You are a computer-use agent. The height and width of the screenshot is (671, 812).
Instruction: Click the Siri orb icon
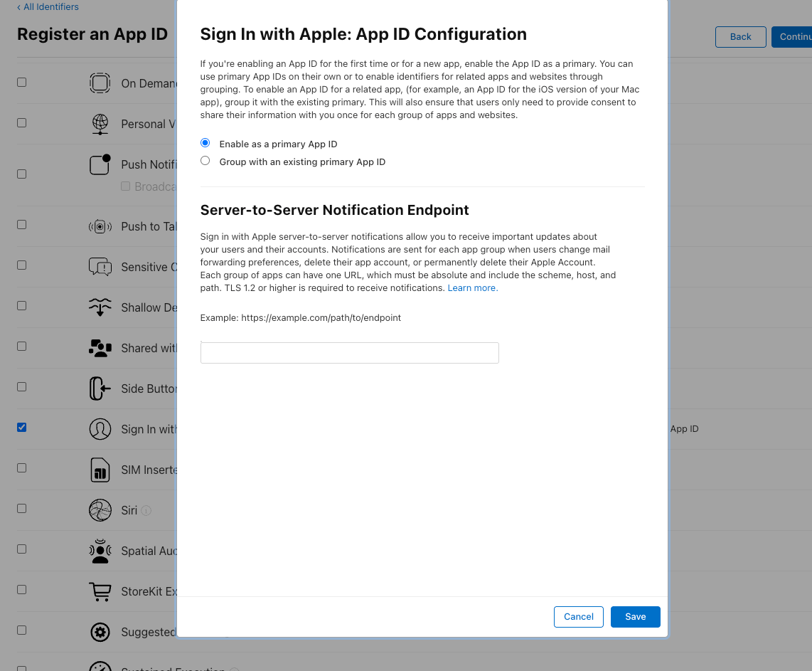tap(100, 510)
